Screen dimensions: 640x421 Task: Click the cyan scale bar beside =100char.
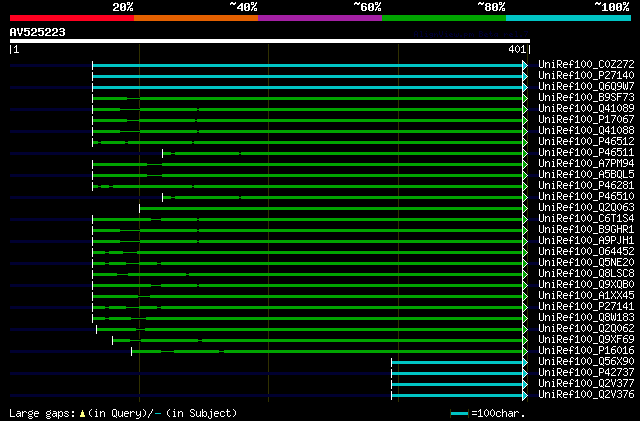(459, 414)
